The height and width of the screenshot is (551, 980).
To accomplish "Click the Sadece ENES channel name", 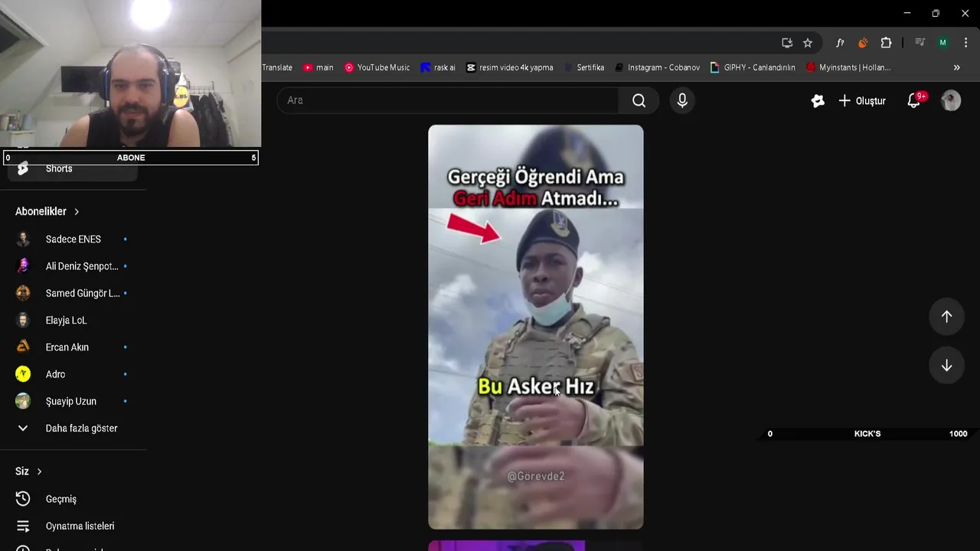I will (x=73, y=239).
